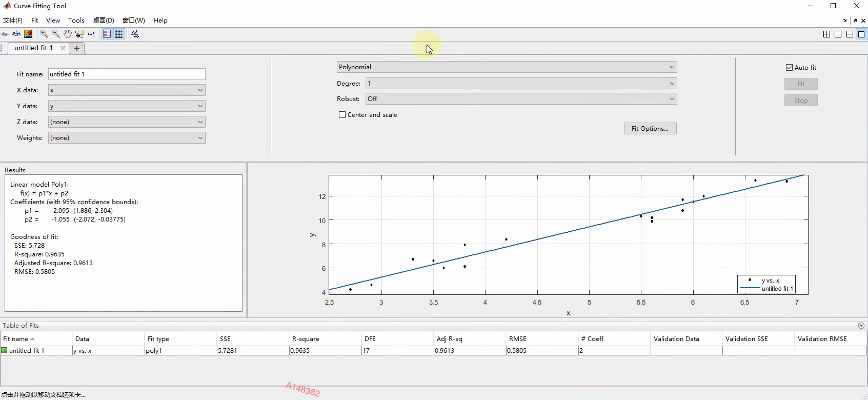Click the Validation SSE column header
This screenshot has width=868, height=400.
pos(758,339)
